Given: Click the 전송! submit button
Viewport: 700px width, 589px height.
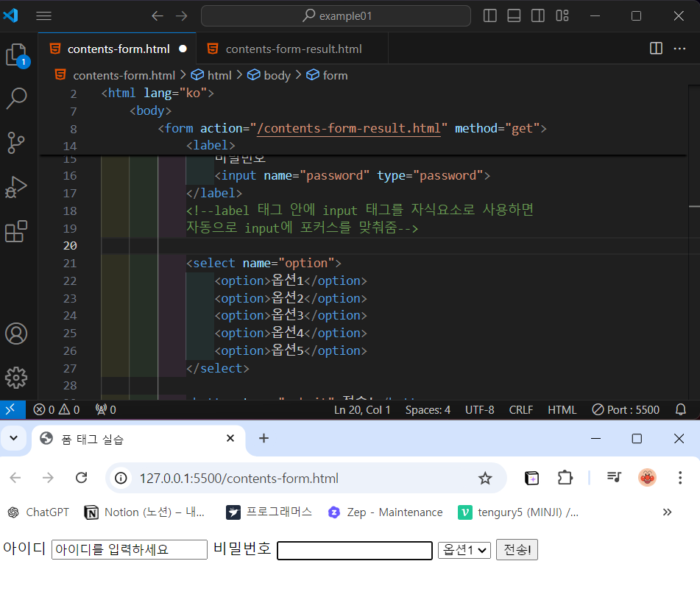Looking at the screenshot, I should [x=517, y=550].
